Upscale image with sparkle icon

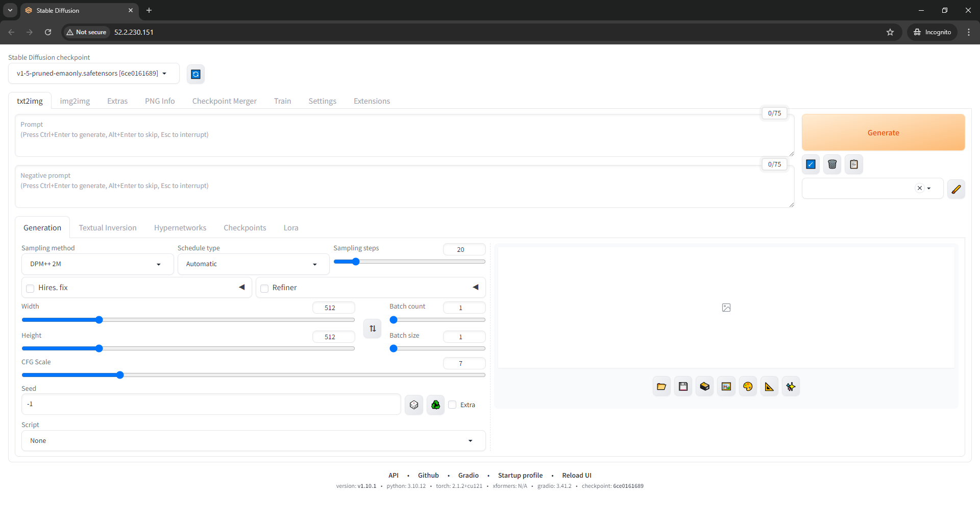(x=791, y=387)
